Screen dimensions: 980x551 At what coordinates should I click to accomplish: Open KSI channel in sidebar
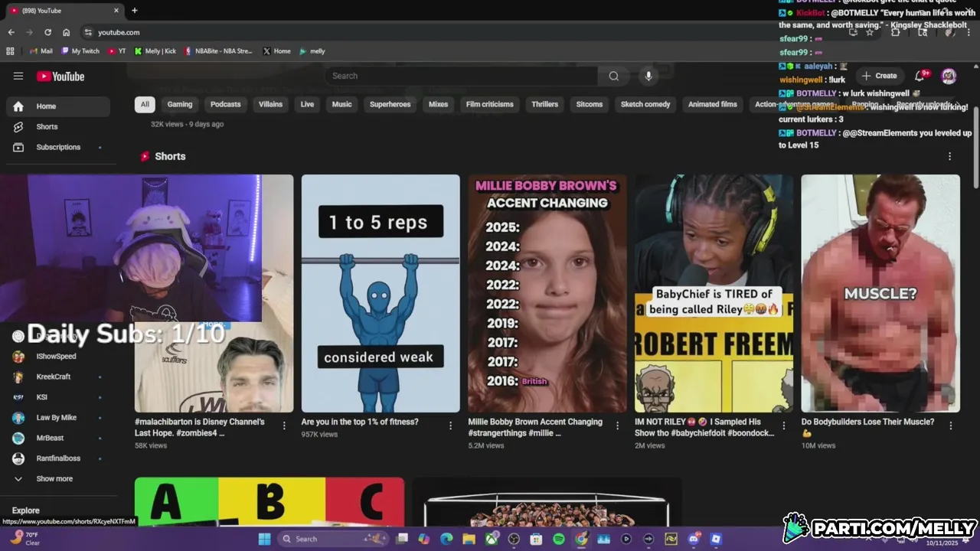tap(58, 397)
